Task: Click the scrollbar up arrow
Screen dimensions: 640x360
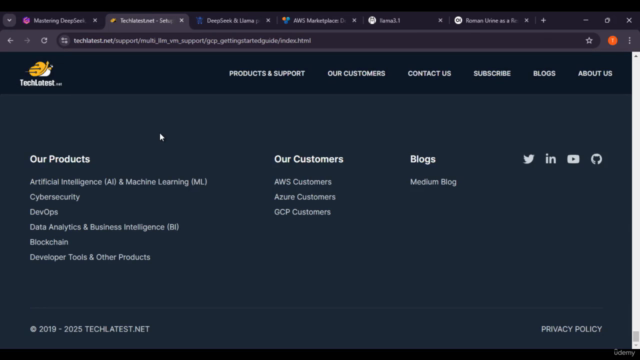Action: pyautogui.click(x=636, y=56)
